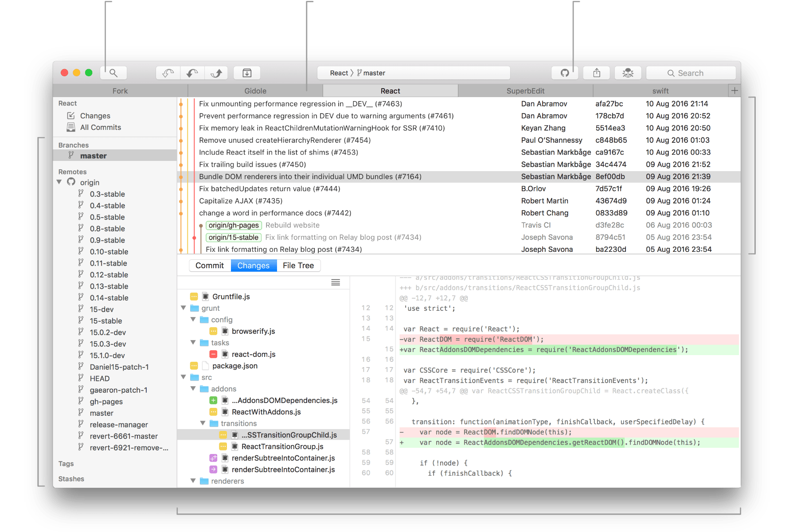
Task: Click the Pull toolbar icon
Action: (192, 73)
